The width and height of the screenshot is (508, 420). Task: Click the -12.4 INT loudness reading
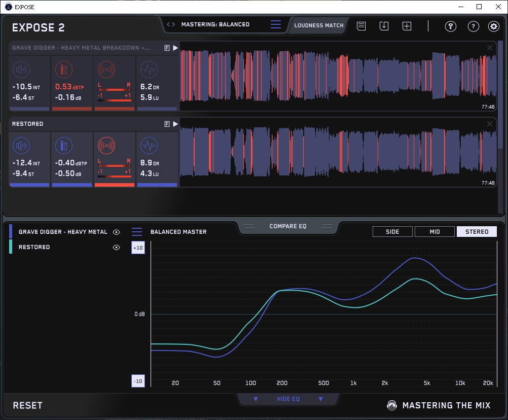26,163
